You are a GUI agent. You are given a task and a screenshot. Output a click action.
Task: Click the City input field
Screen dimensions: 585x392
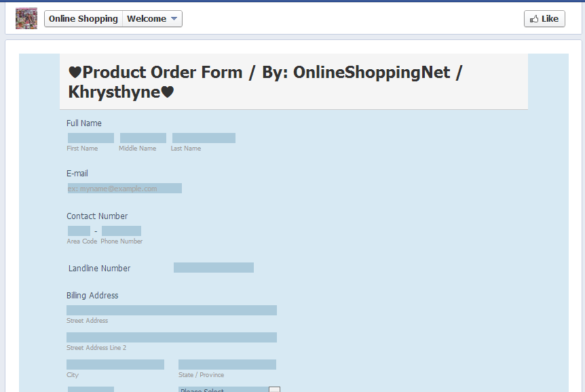click(115, 365)
